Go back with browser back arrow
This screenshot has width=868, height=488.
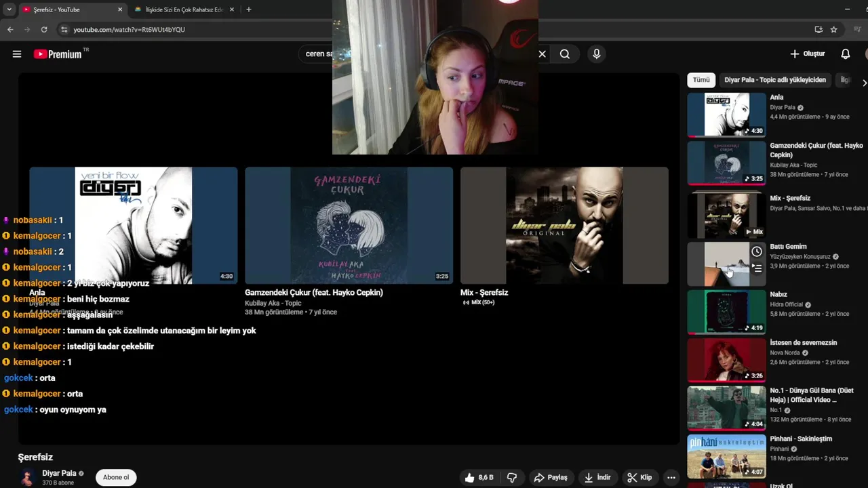coord(10,30)
